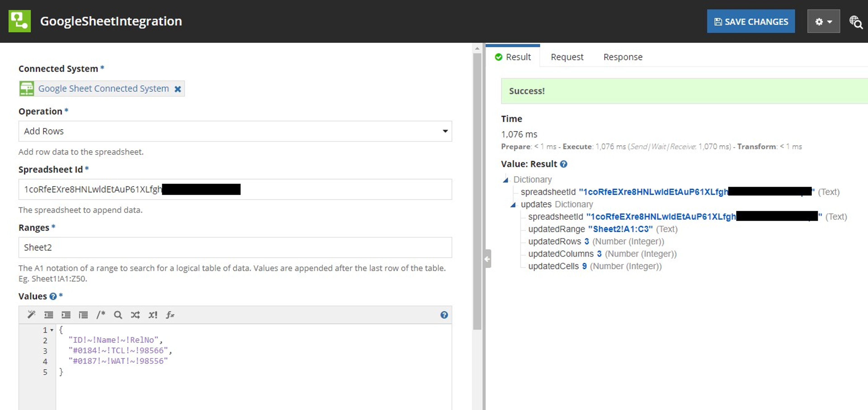This screenshot has width=868, height=410.
Task: Click the decrease indent toolbar icon
Action: (49, 315)
